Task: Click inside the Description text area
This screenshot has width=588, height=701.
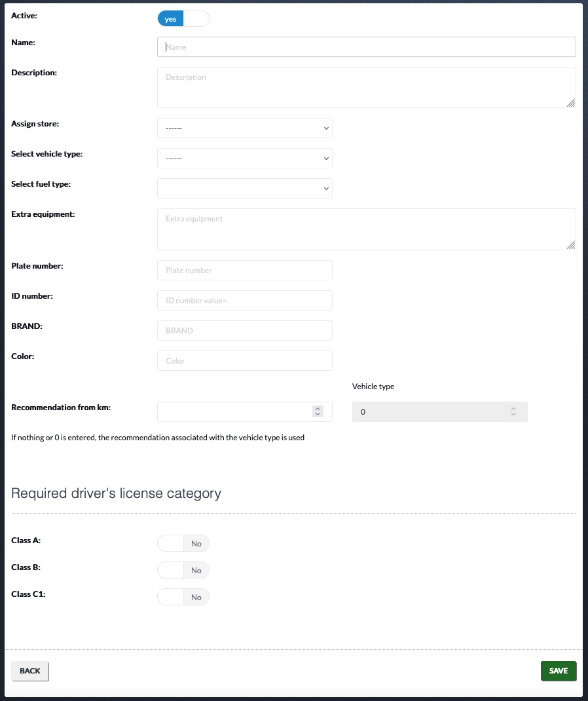Action: (x=367, y=88)
